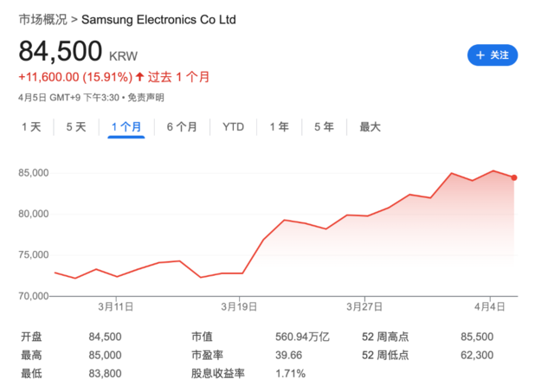Click the 3月11日 axis date label
Screen dimensions: 554x392
click(x=116, y=306)
